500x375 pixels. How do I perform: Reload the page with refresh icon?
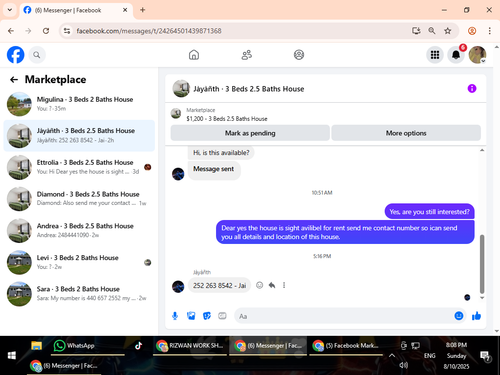[46, 31]
